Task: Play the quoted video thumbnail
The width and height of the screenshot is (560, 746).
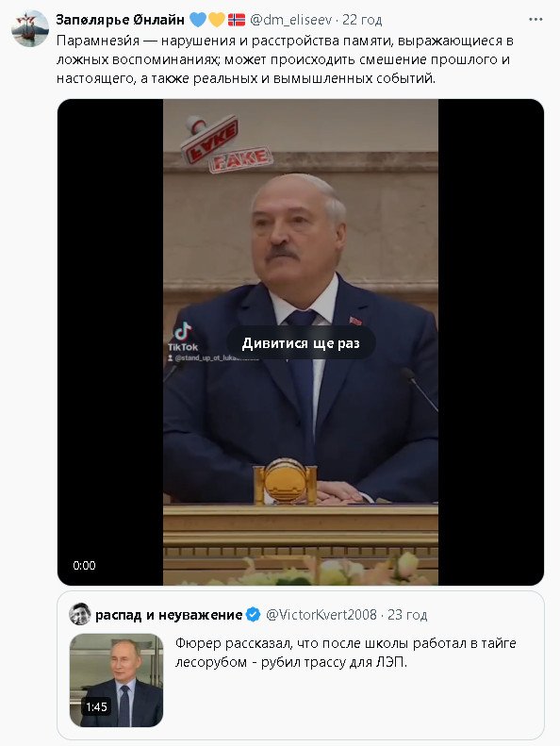Action: point(116,680)
